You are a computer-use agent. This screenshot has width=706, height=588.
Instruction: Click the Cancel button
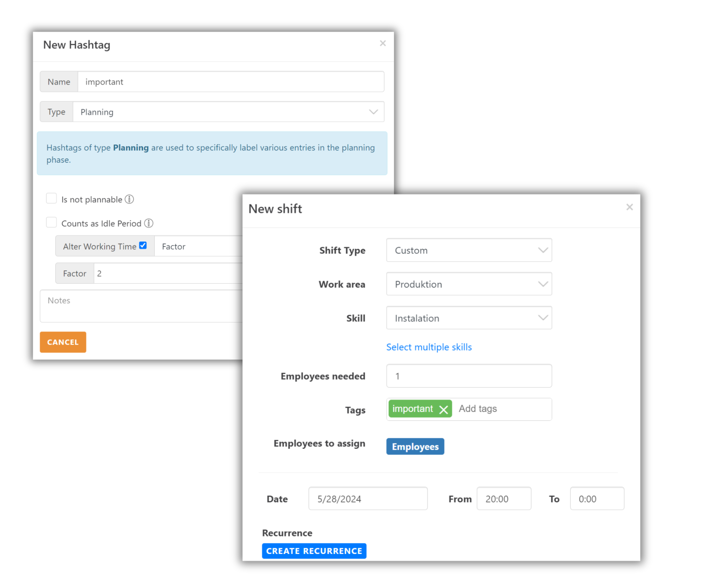tap(63, 342)
